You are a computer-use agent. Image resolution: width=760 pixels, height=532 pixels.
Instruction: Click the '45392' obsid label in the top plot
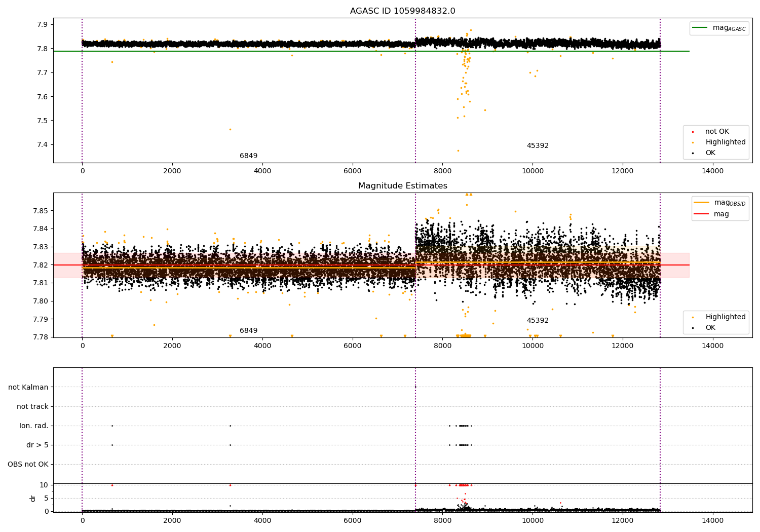click(538, 146)
